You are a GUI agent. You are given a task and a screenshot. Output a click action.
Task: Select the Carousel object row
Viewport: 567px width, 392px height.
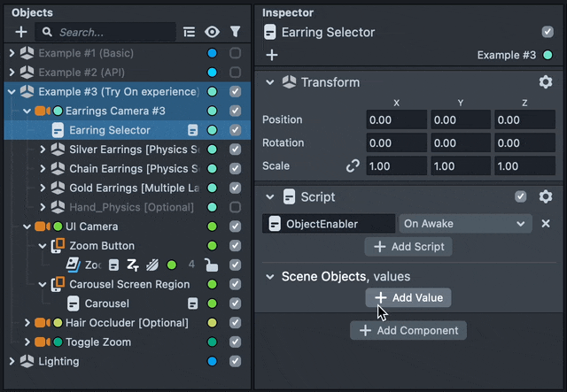(x=106, y=304)
